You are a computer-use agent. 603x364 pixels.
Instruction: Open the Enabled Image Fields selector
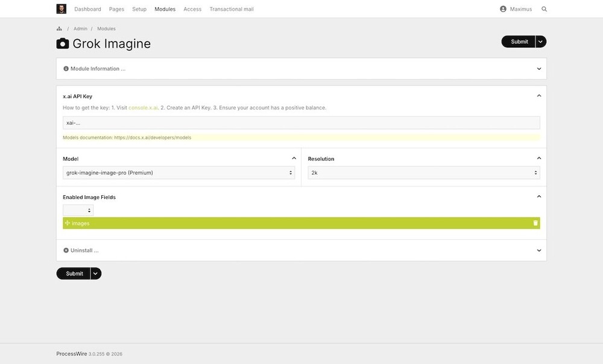[x=78, y=210]
